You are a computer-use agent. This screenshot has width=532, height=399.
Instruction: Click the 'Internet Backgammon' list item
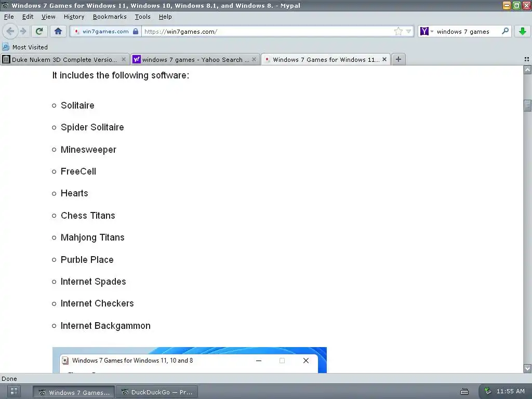point(105,326)
